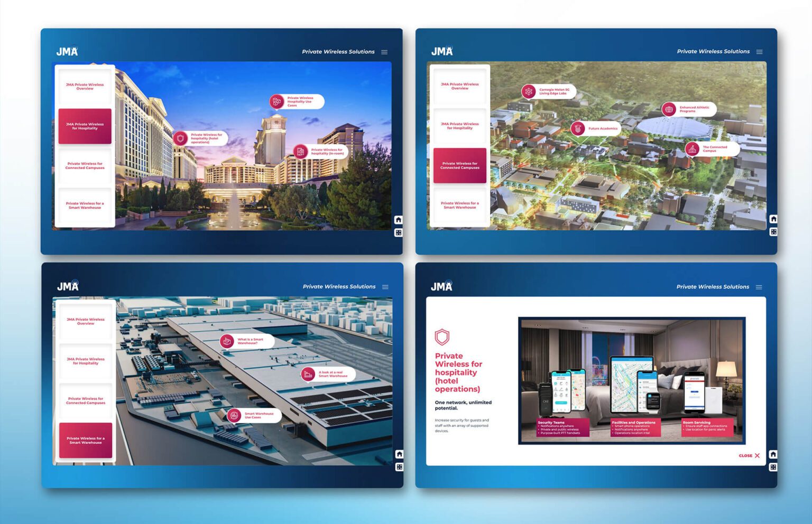
Task: Close the hotel operations detail panel
Action: click(x=749, y=455)
